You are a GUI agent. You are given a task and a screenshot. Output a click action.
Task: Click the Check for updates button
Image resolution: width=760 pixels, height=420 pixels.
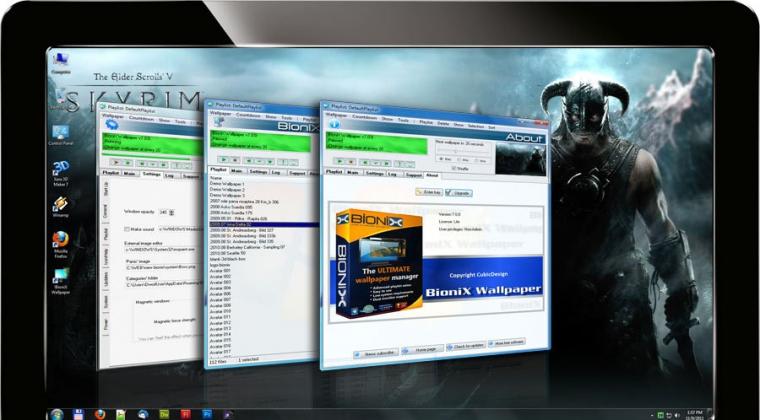466,345
